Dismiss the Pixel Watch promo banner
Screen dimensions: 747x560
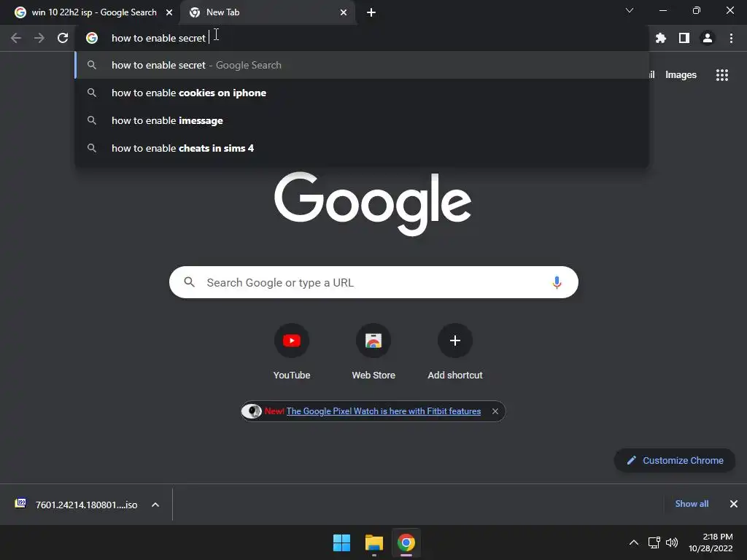495,411
